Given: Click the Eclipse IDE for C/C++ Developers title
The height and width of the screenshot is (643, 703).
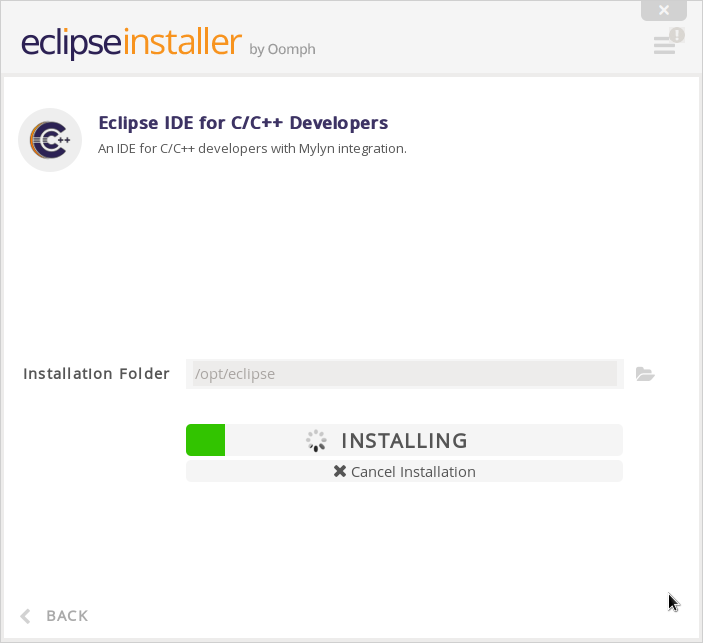Looking at the screenshot, I should pos(243,123).
